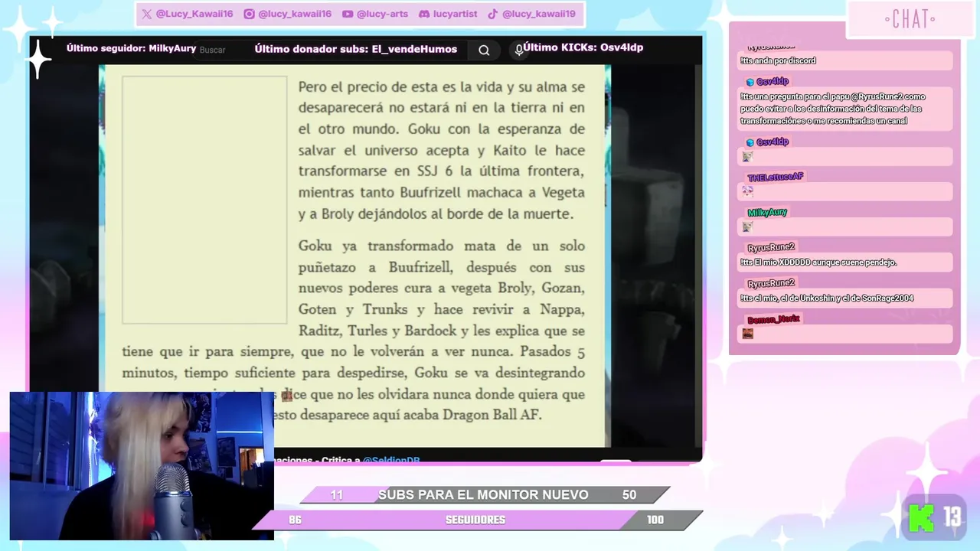The image size is (980, 551).
Task: Click 'Último KICKs: Osv4ldp' label
Action: 583,47
